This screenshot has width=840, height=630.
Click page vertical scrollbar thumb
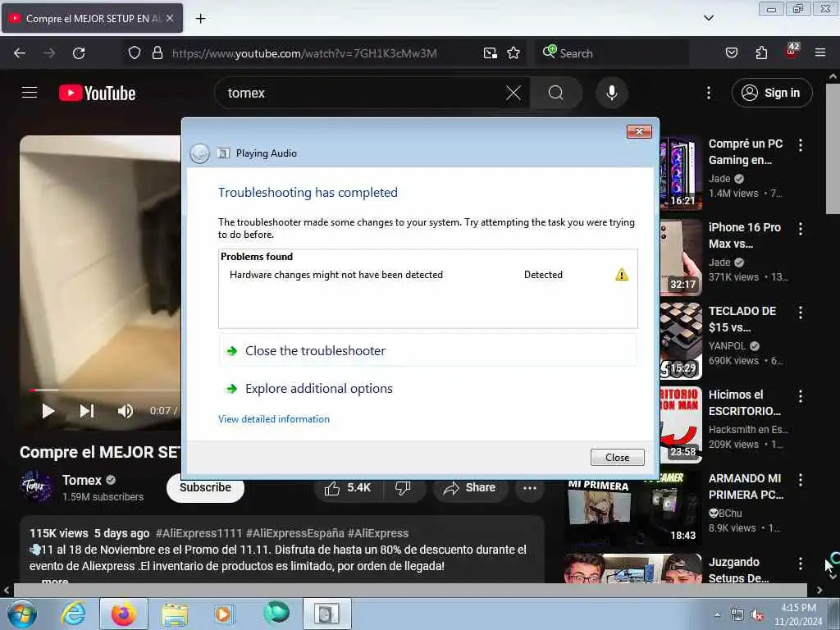point(833,149)
